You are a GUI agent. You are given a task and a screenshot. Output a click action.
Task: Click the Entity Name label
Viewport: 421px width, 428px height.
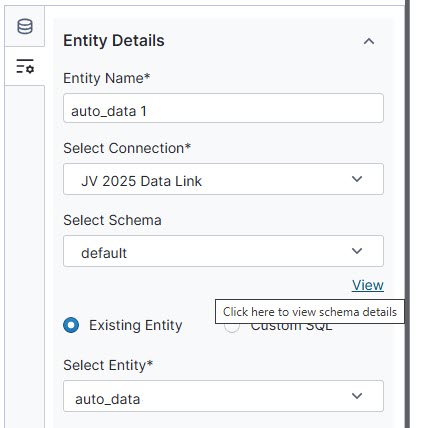(x=107, y=78)
